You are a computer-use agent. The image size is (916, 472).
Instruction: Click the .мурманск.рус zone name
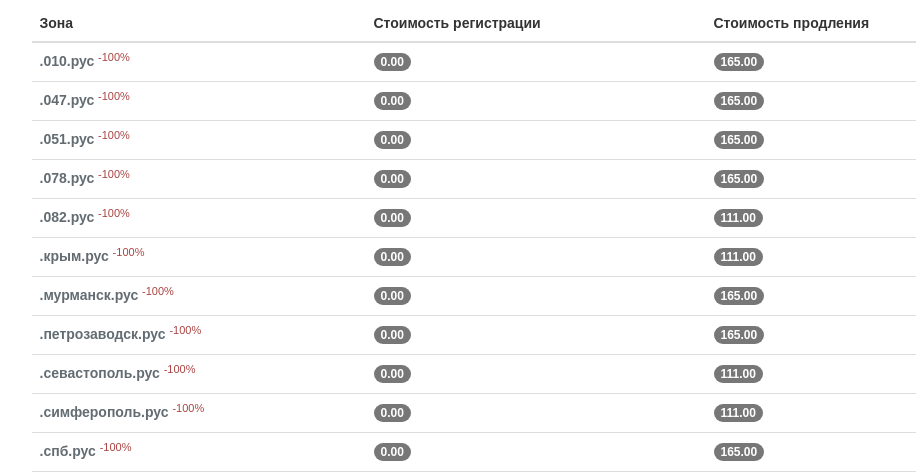pyautogui.click(x=89, y=296)
